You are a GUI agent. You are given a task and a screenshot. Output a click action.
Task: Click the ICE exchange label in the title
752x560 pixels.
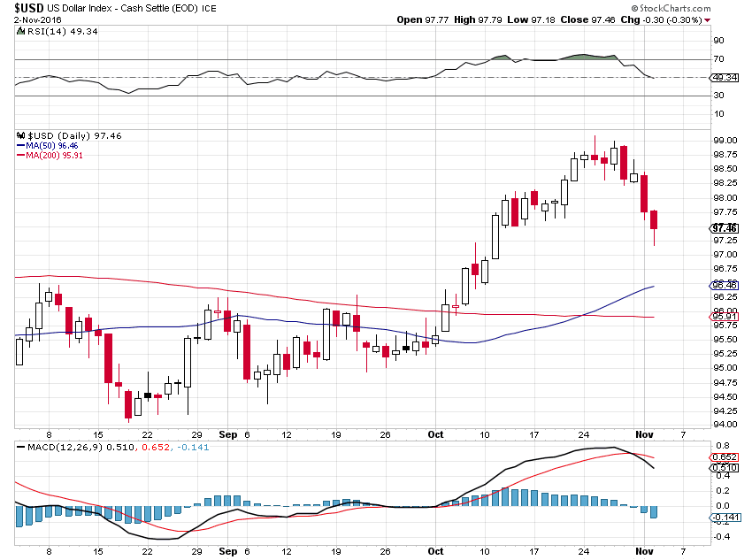209,9
